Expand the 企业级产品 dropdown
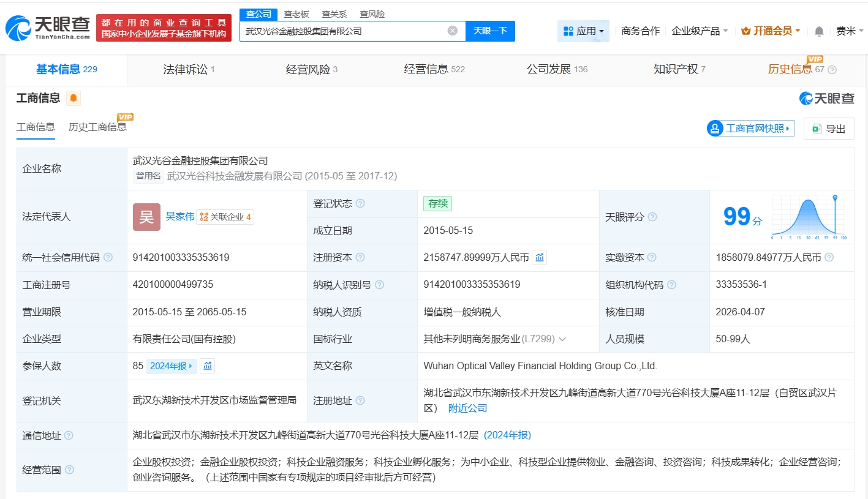 [700, 31]
